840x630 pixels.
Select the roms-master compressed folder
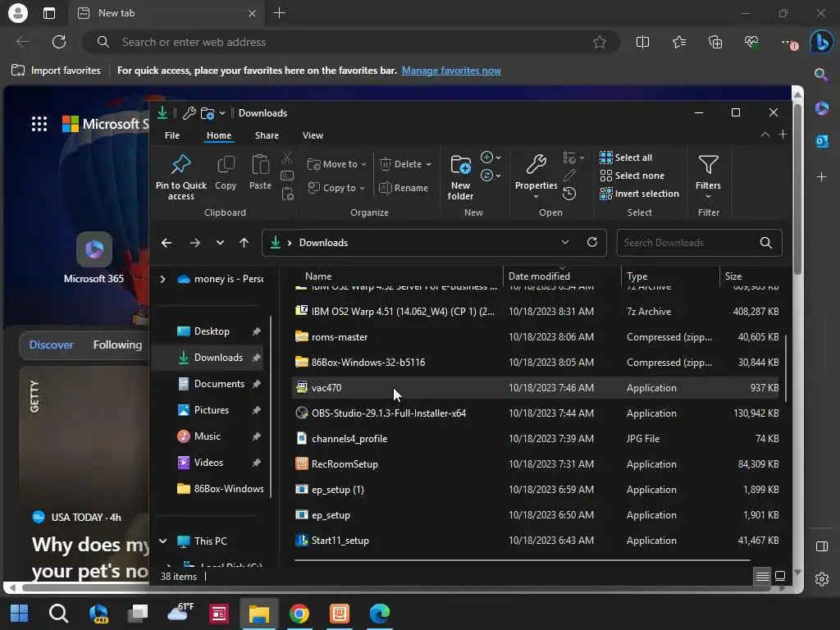(536, 337)
